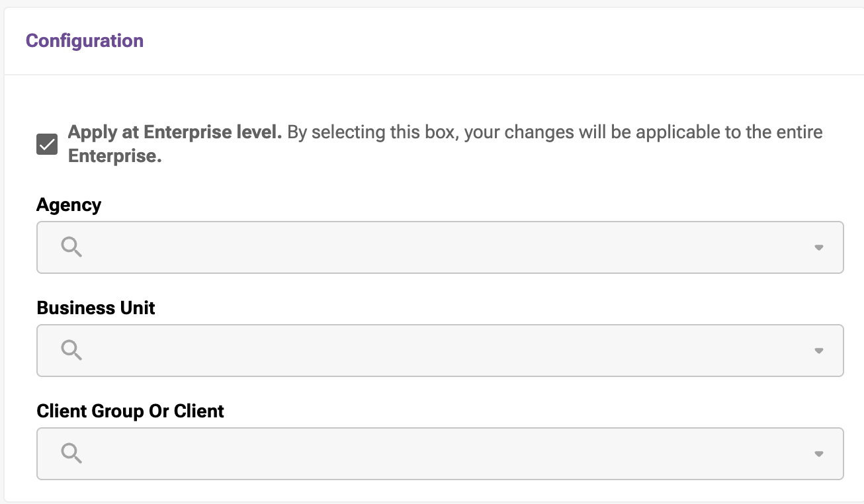Viewport: 864px width, 504px height.
Task: Click the Agency search magnifier icon
Action: coord(71,247)
